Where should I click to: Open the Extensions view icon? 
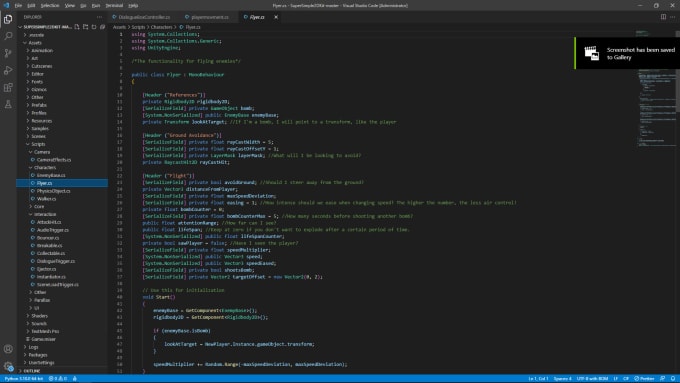[x=8, y=87]
